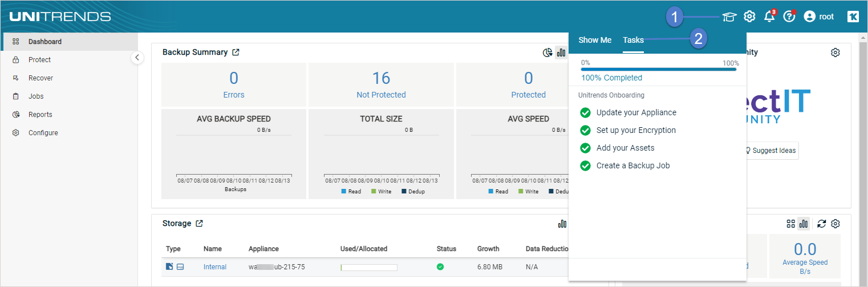Open Backup Summary pop-out link icon
The image size is (868, 287).
click(236, 52)
